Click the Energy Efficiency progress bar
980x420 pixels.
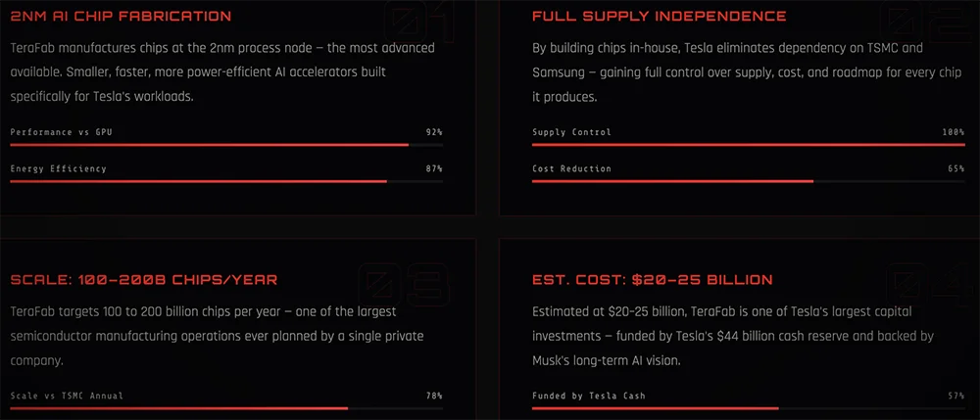(226, 181)
